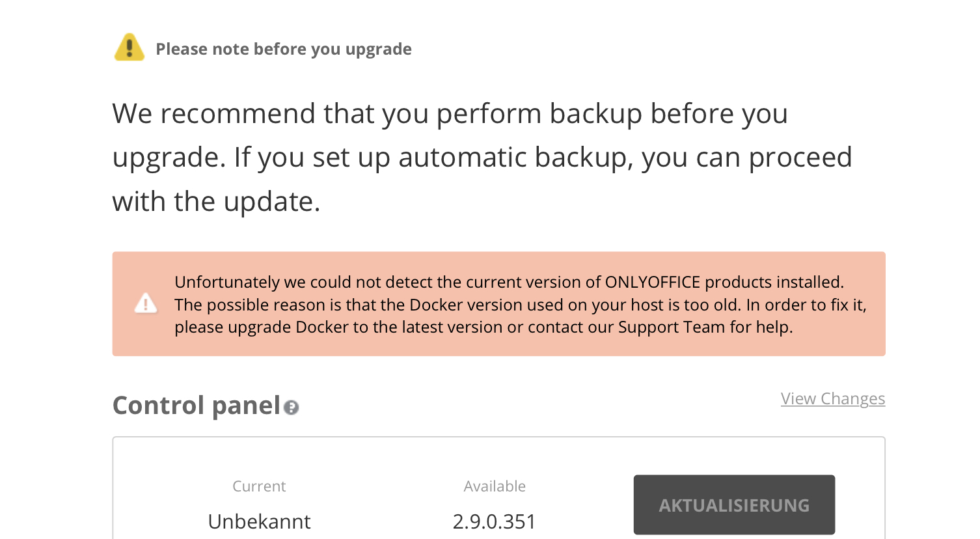Click the 'Please note before you upgrade' heading
The height and width of the screenshot is (539, 980).
click(284, 49)
